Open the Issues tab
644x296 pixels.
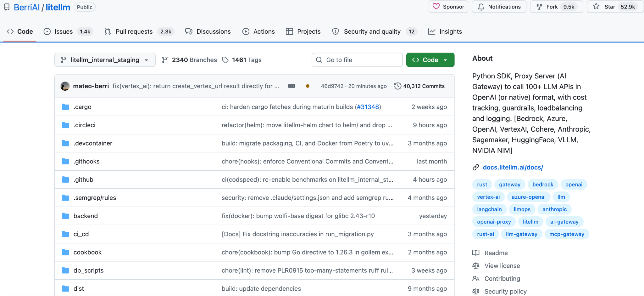pyautogui.click(x=68, y=31)
